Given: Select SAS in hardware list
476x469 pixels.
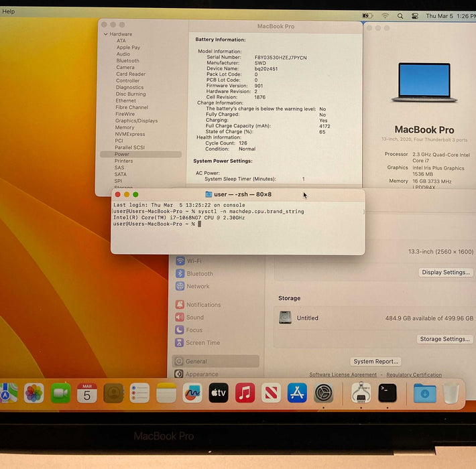Looking at the screenshot, I should tap(119, 167).
